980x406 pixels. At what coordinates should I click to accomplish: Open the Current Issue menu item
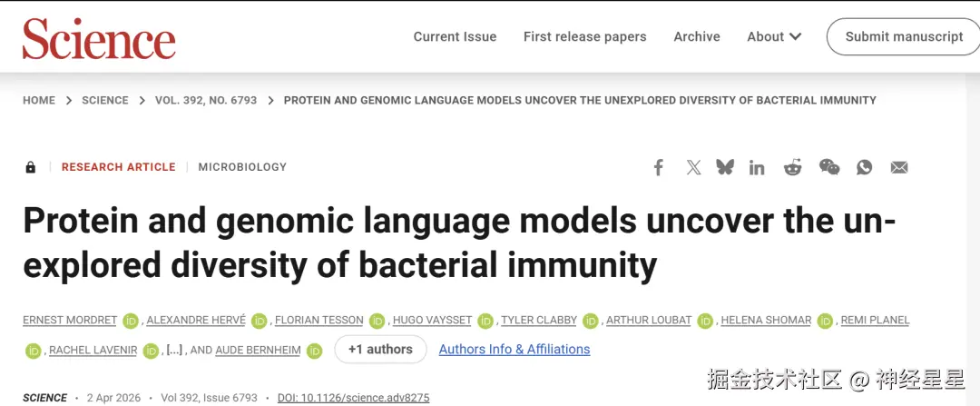click(455, 36)
